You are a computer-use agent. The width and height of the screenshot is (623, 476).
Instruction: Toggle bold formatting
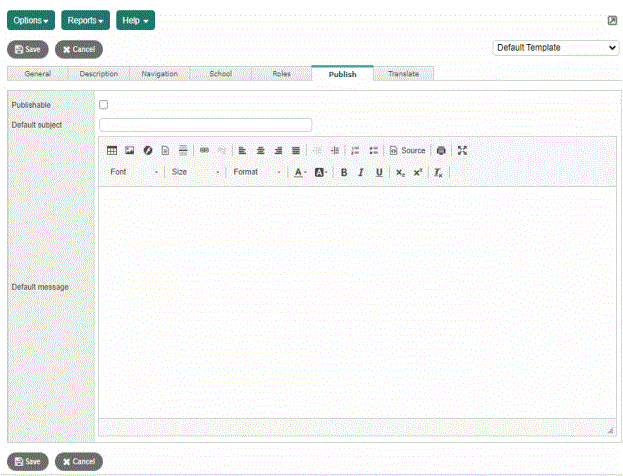(x=343, y=173)
